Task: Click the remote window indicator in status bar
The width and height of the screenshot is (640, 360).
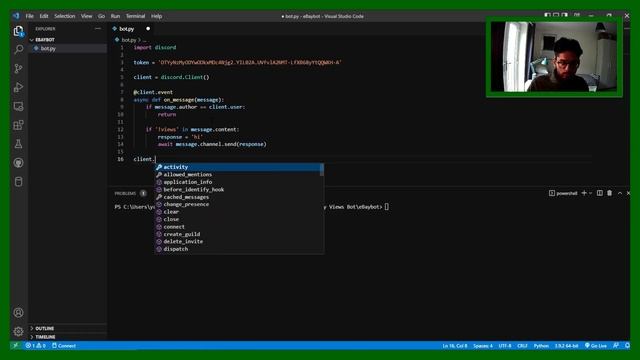Action: point(16,346)
